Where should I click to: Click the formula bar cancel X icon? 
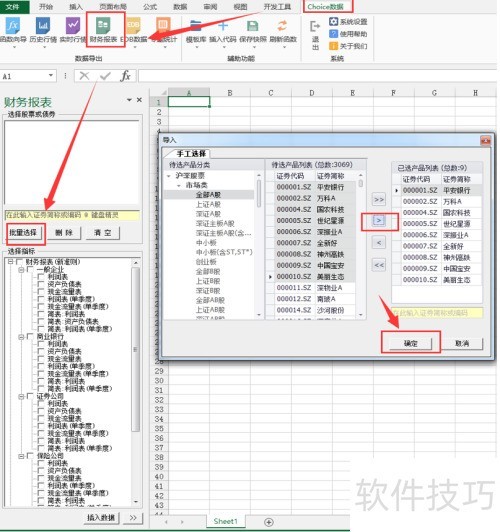[x=84, y=76]
